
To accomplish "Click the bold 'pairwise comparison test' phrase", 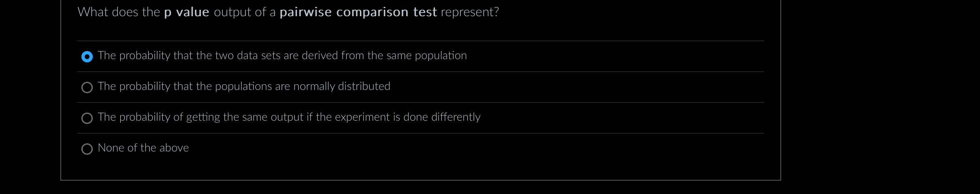I will [358, 12].
